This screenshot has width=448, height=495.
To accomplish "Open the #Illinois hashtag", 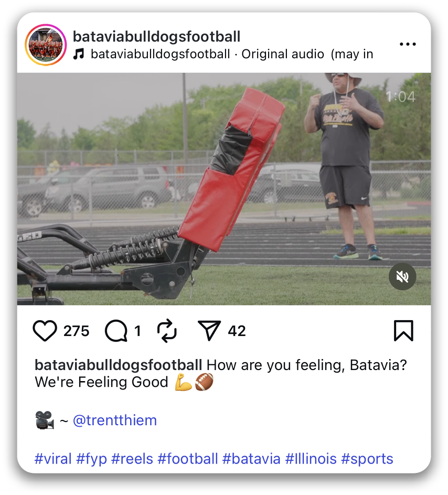I will (x=311, y=459).
